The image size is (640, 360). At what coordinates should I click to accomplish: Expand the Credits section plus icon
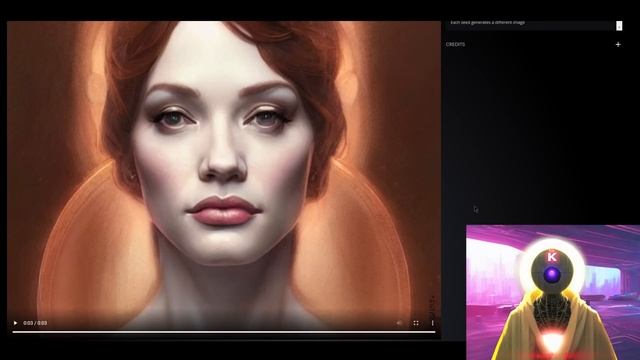click(618, 44)
